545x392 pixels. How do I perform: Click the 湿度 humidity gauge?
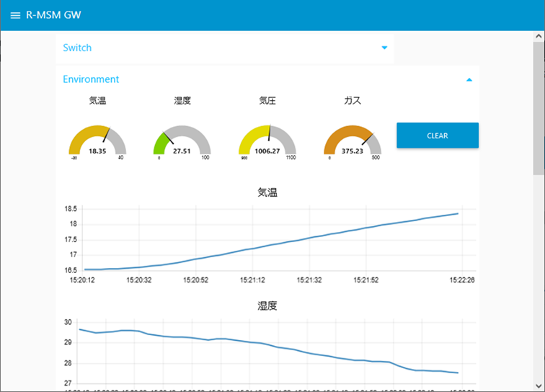(182, 139)
